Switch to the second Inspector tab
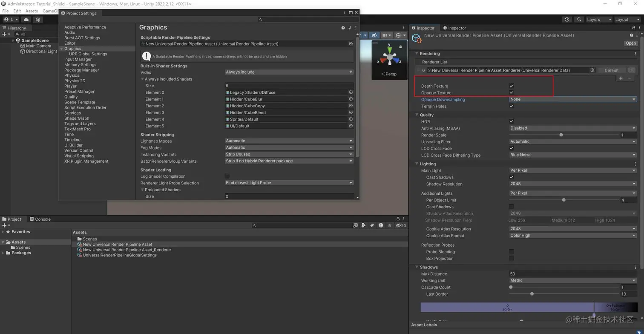This screenshot has height=334, width=644. click(454, 28)
